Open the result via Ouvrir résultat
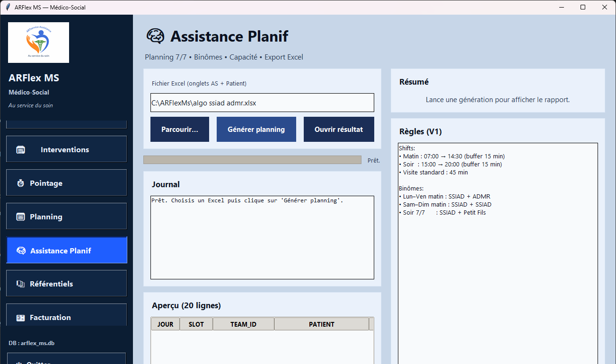This screenshot has width=616, height=364. [339, 129]
